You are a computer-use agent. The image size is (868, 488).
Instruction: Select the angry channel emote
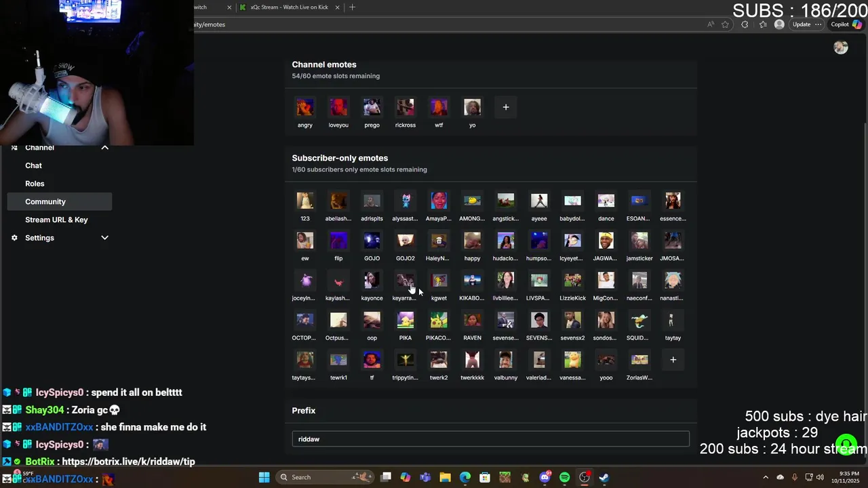pos(305,107)
